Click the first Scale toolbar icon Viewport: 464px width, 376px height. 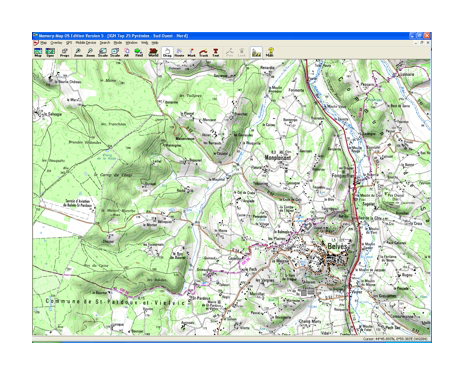point(103,52)
